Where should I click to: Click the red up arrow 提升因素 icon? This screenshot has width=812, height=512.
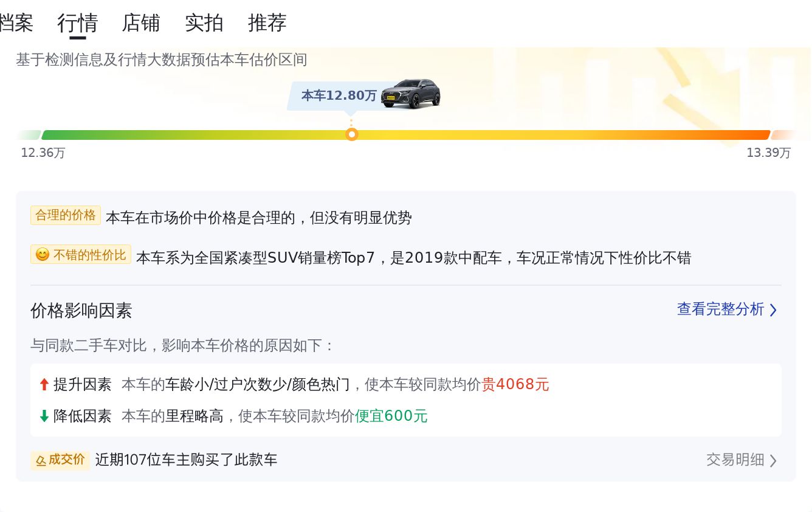point(44,384)
